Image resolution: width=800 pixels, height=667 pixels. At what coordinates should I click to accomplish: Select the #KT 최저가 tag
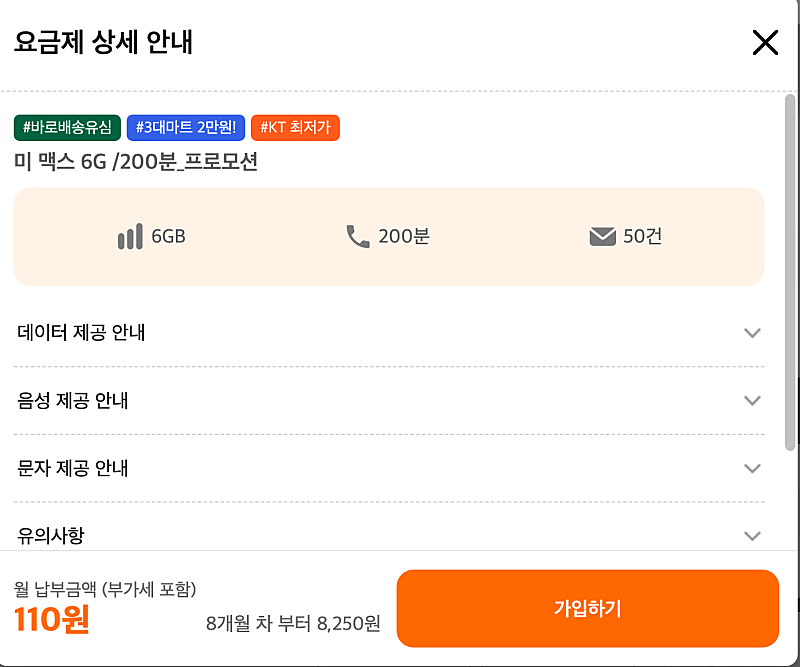pos(295,128)
